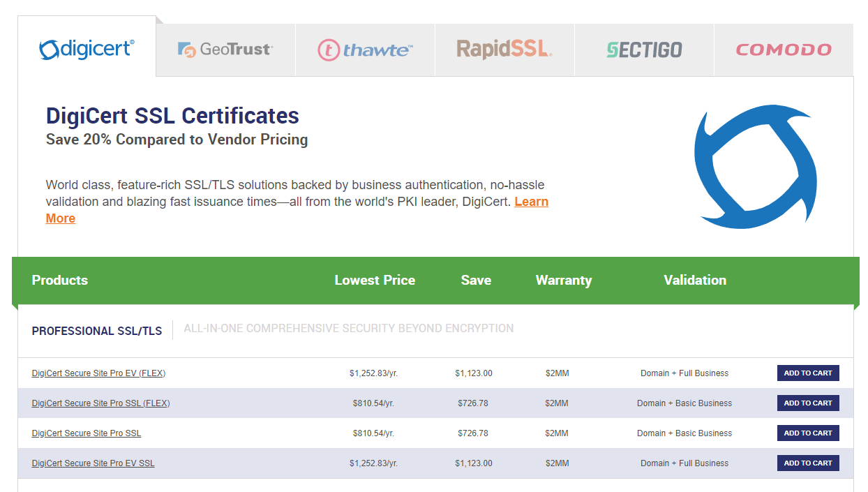Switch to the thawte tab

(365, 50)
